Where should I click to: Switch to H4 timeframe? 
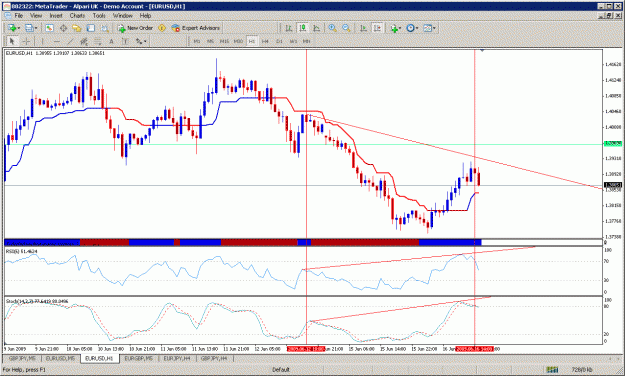[265, 41]
